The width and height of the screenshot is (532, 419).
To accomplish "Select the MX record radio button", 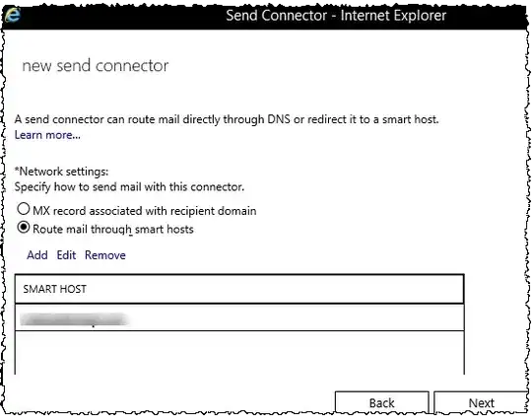I will (24, 209).
